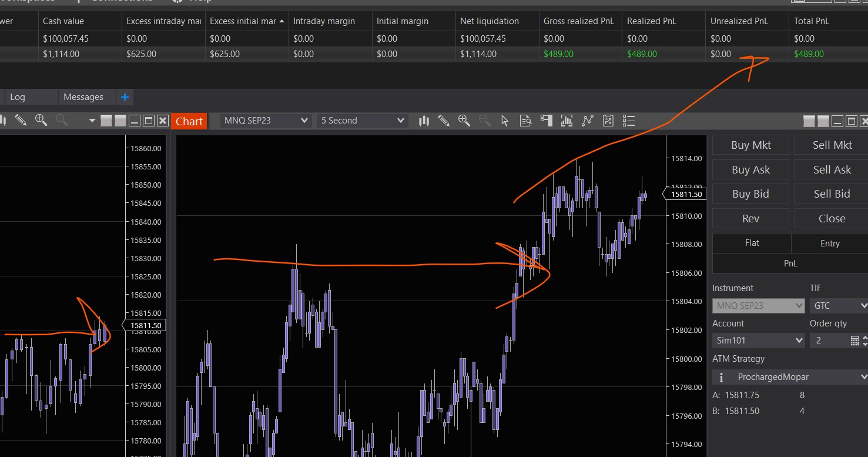Zoom in on the MNQ SEP23 chart
868x457 pixels.
(x=464, y=121)
